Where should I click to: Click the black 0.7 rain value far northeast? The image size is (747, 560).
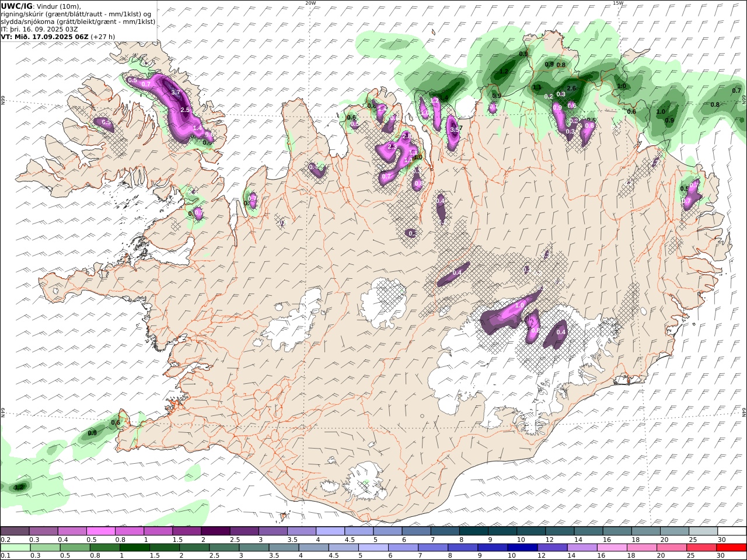coord(736,90)
